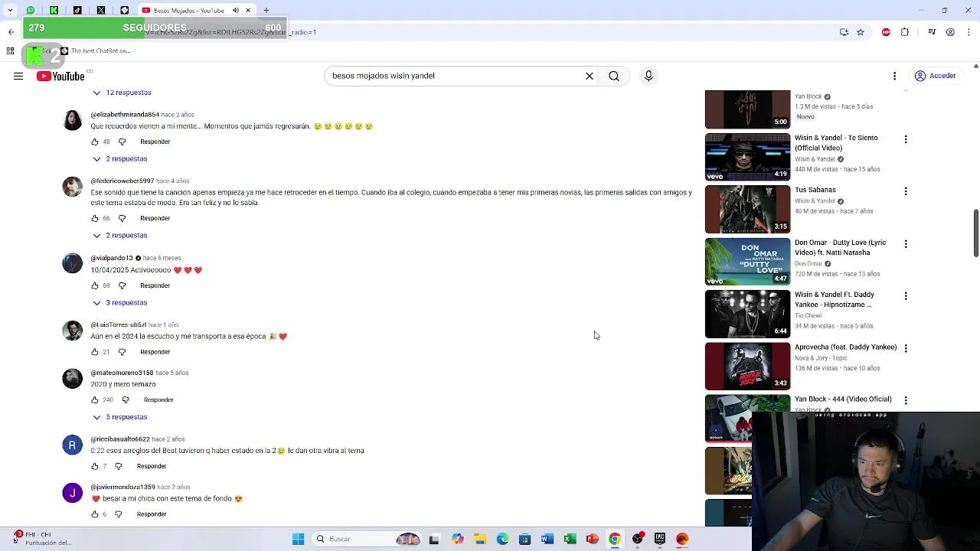The width and height of the screenshot is (980, 551).
Task: Go to the YouTube home logo
Action: (60, 76)
